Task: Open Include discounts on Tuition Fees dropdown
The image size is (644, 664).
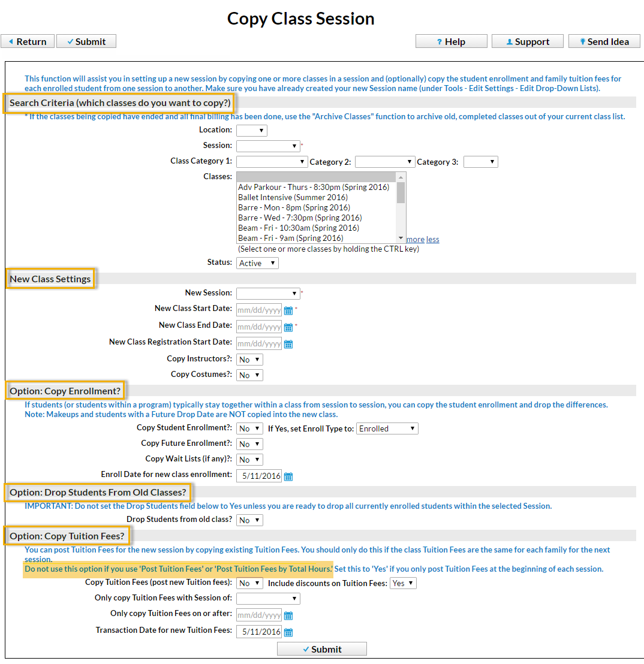Action: 403,583
